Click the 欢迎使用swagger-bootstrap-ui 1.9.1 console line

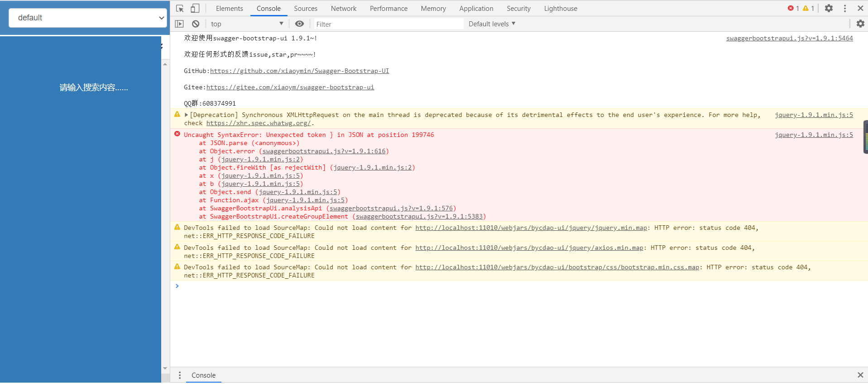[250, 38]
